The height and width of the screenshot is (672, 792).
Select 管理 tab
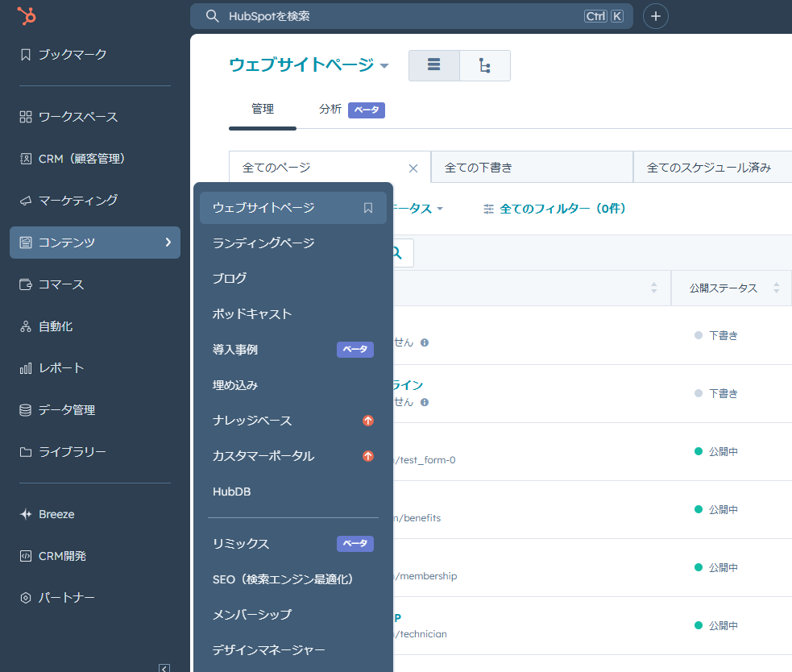263,109
